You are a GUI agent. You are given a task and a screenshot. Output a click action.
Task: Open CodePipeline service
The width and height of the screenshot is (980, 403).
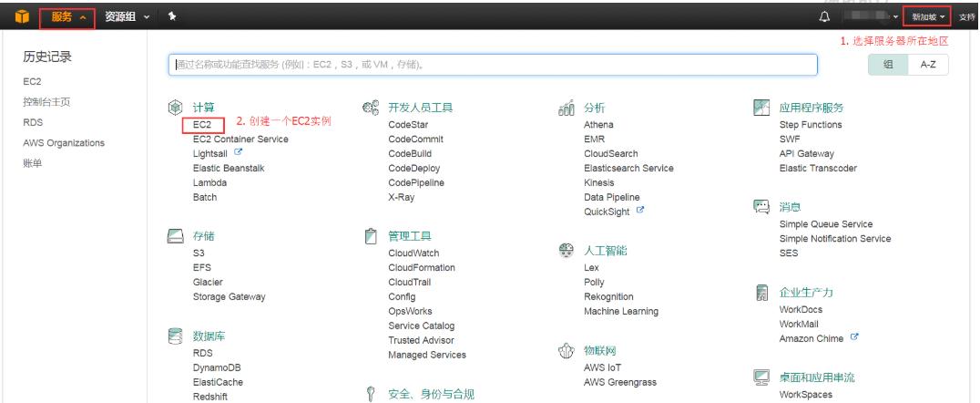pyautogui.click(x=416, y=182)
